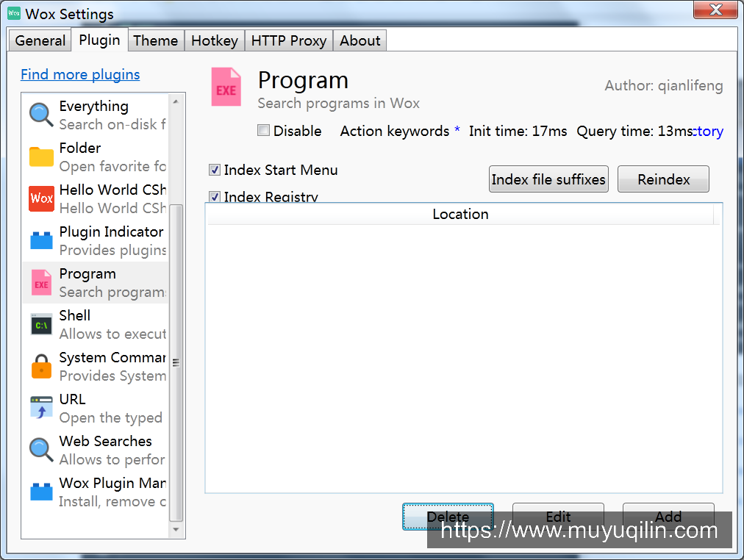The height and width of the screenshot is (560, 744).
Task: Click the Wox Settings title bar icon
Action: click(14, 13)
